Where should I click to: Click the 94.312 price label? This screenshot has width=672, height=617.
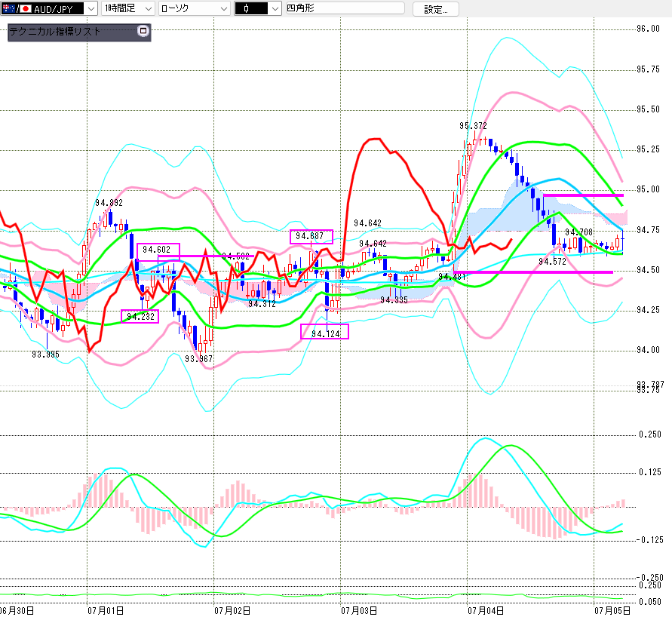point(262,304)
